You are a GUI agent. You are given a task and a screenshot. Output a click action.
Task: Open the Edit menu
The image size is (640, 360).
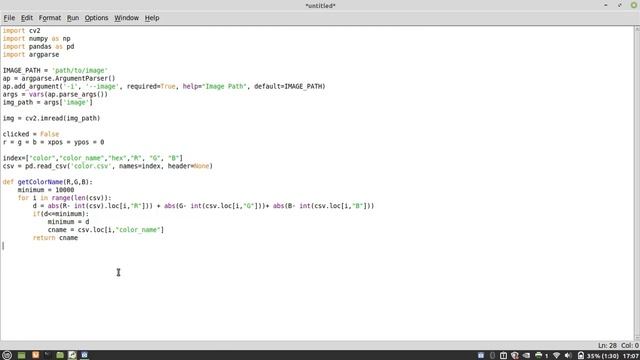(x=27, y=18)
